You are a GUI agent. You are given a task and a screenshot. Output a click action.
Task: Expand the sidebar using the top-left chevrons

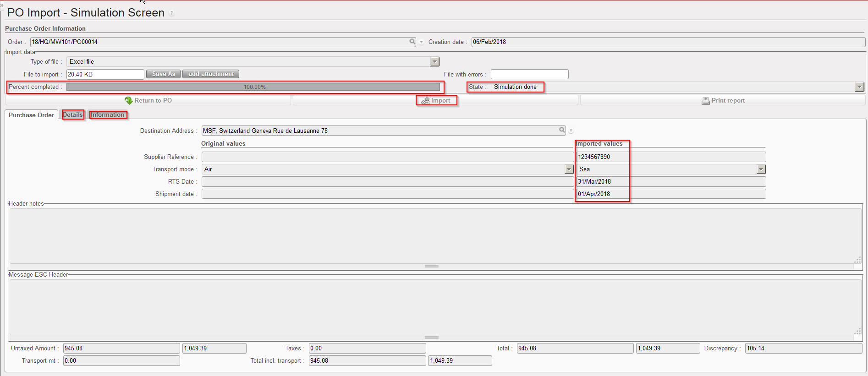[2, 5]
